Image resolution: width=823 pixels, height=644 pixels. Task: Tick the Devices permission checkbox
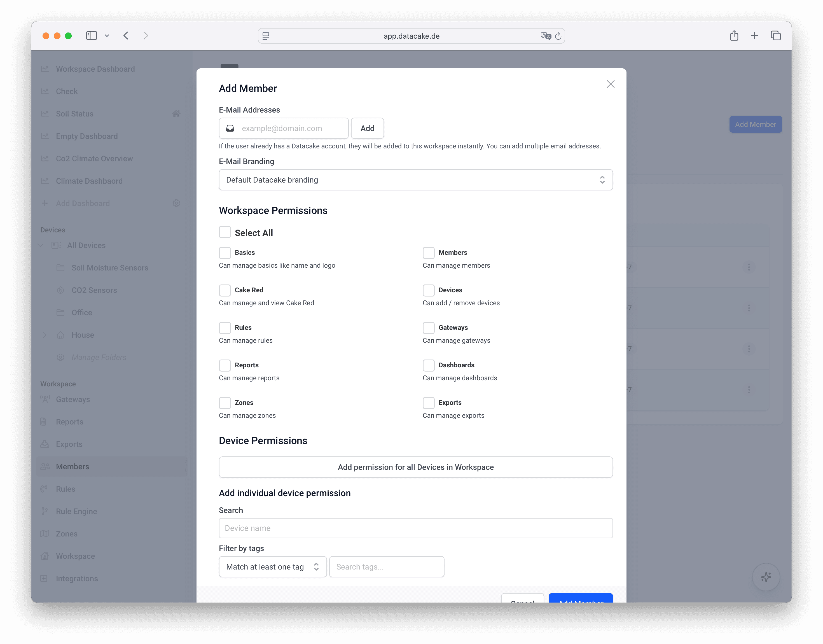pos(428,290)
